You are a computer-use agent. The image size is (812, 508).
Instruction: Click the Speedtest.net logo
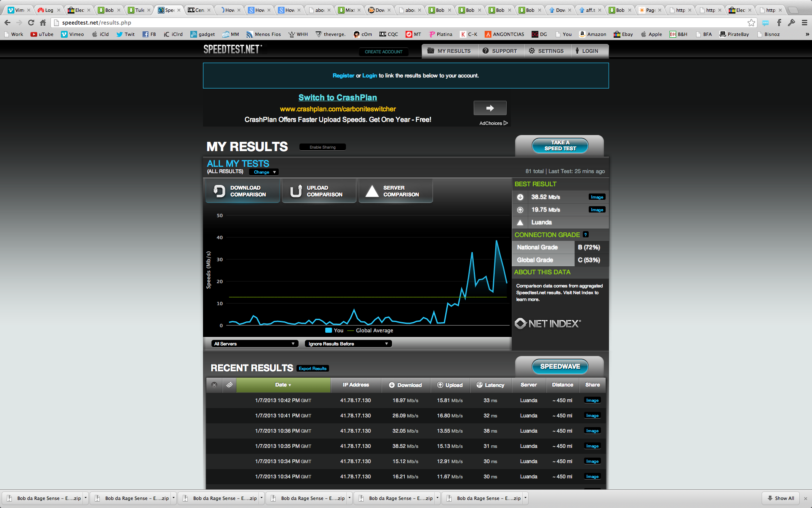(x=233, y=50)
